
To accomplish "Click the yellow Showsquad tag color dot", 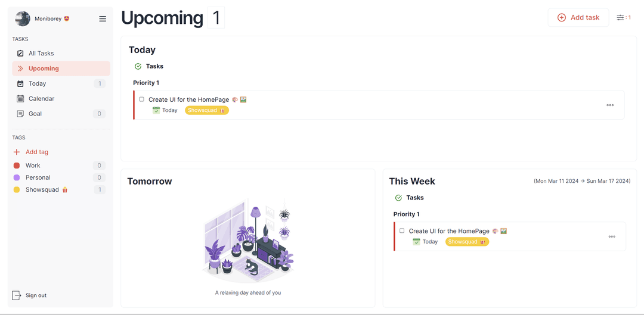I will [17, 189].
